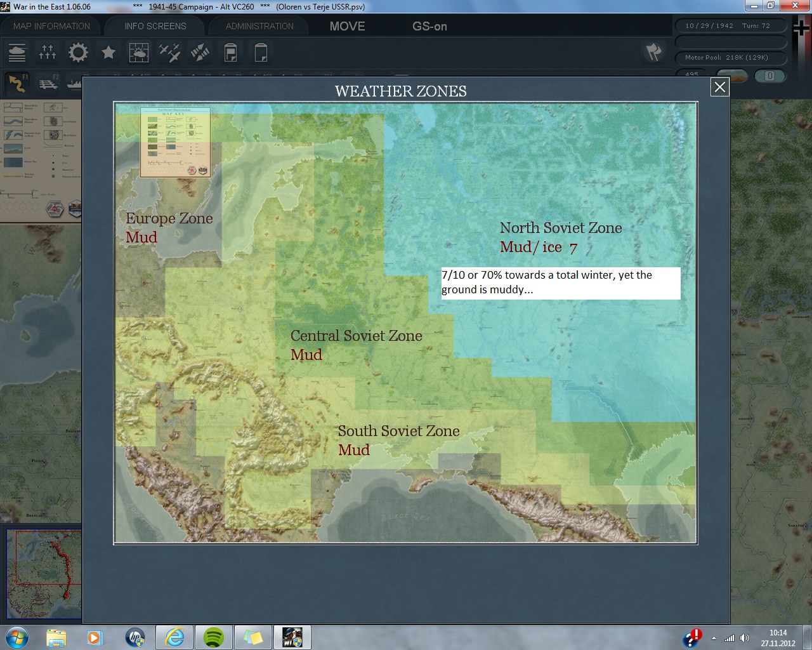Viewport: 812px width, 650px height.
Task: Open the production gear icon
Action: tap(78, 52)
